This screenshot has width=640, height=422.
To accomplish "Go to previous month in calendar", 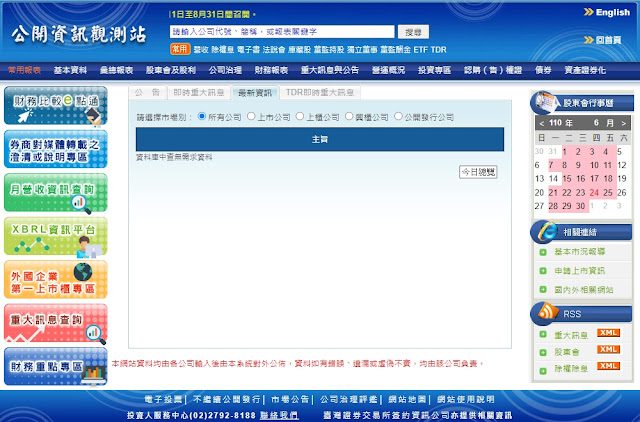I will [x=542, y=123].
